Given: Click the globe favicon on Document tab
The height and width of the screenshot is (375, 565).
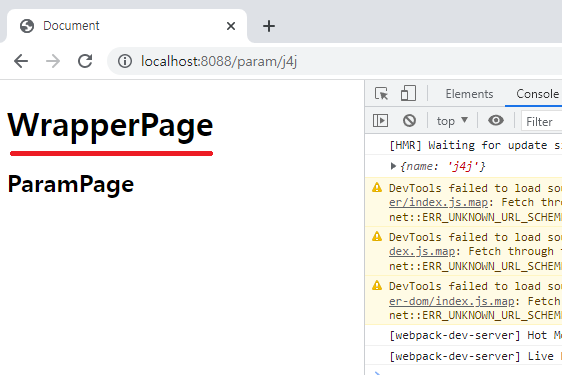Looking at the screenshot, I should tap(27, 26).
